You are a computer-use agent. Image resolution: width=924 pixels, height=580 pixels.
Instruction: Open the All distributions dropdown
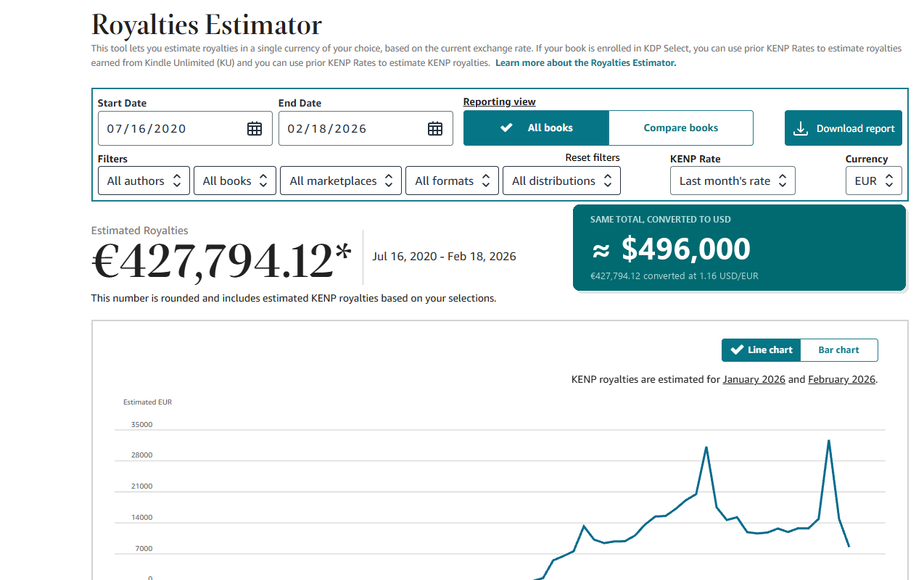pyautogui.click(x=561, y=181)
